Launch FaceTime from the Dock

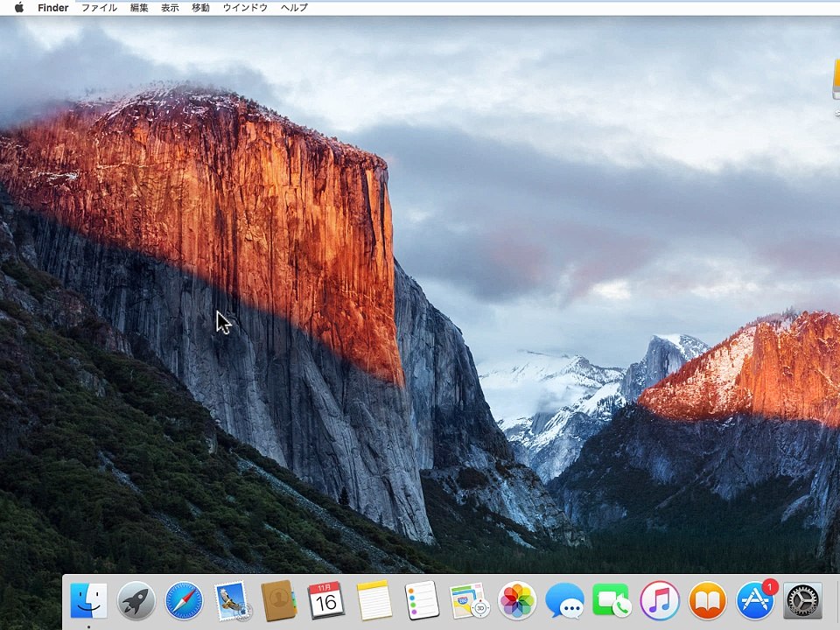612,600
